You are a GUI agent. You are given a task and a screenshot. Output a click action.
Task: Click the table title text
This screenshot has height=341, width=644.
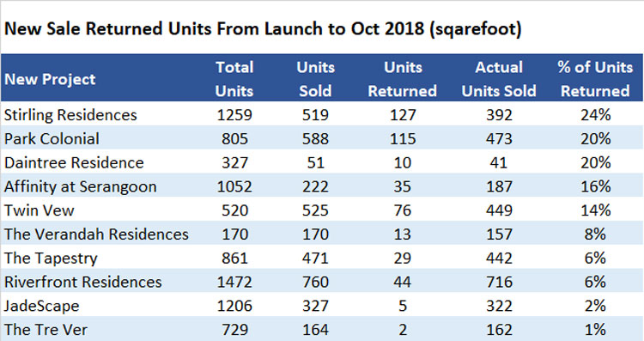(263, 28)
